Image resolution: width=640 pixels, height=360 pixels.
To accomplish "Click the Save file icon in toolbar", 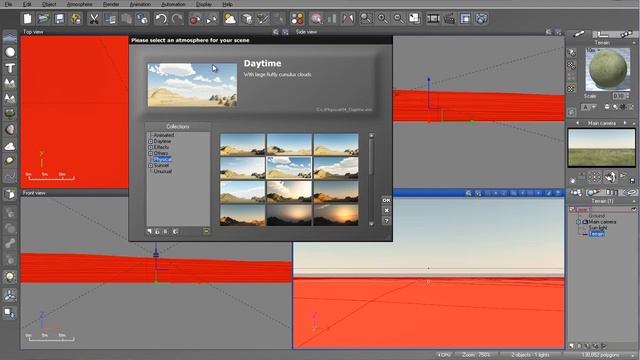I will click(60, 19).
